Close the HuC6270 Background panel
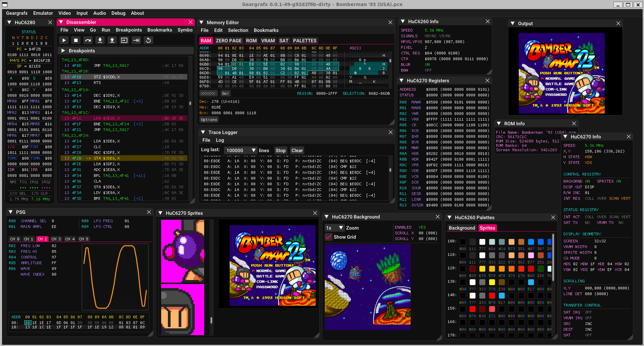 [x=438, y=217]
